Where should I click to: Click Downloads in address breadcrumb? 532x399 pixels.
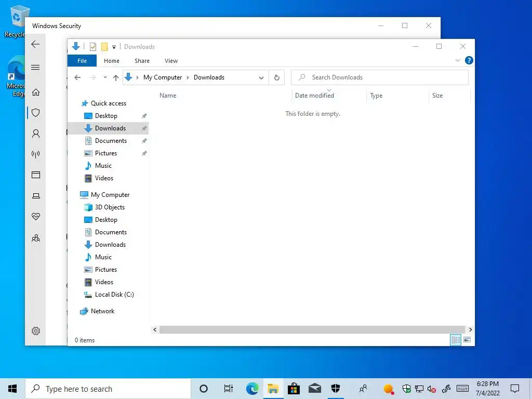(x=209, y=77)
